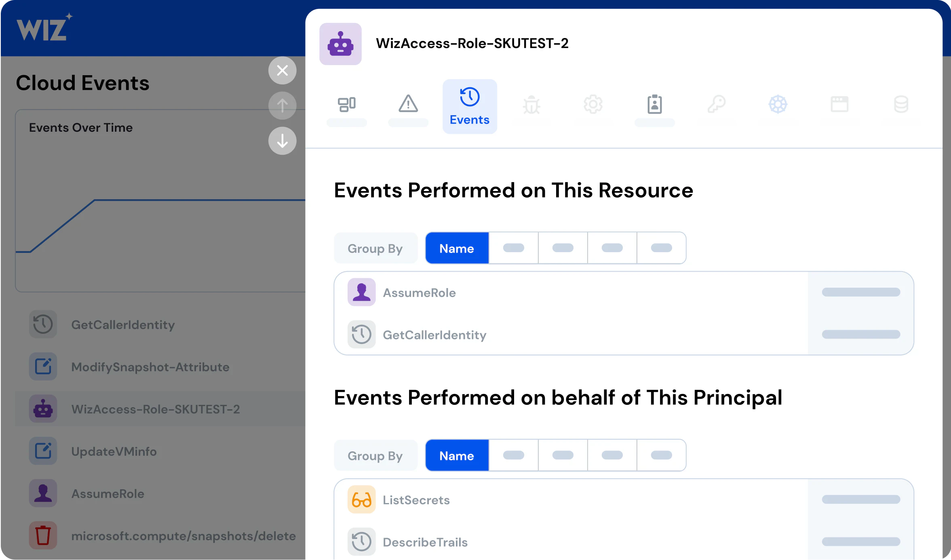Select GetCallerIdentity in Cloud Events list
Screen dimensions: 951x560
click(x=160, y=324)
